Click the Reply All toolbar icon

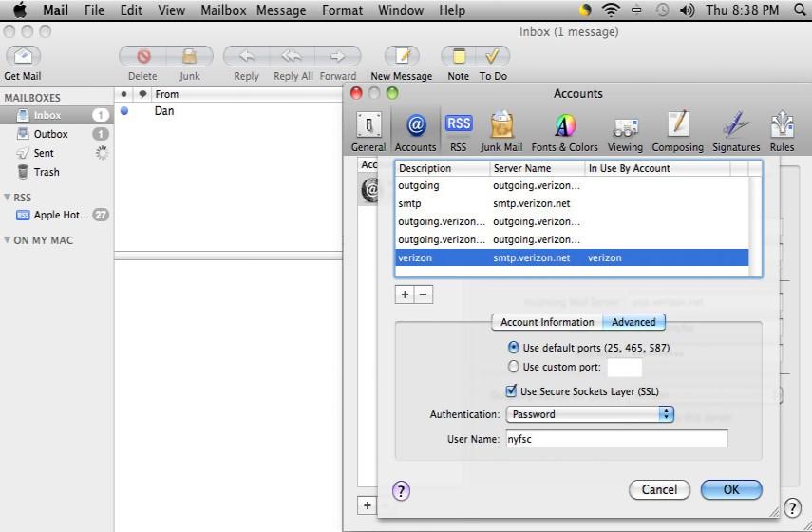(293, 56)
